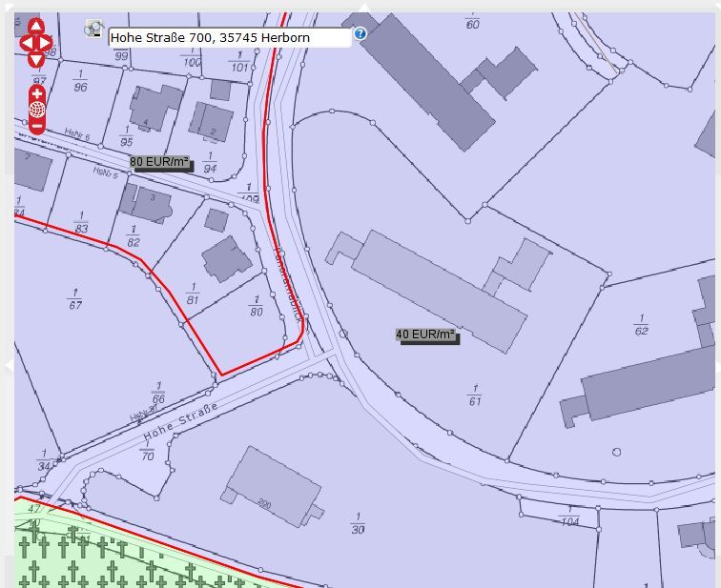Pan the map down with the down arrow

[x=36, y=59]
